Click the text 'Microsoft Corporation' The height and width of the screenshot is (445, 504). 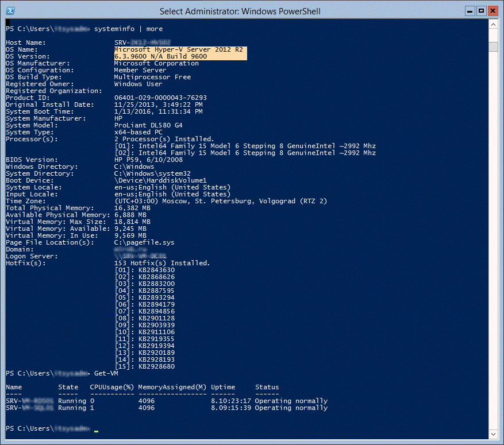156,63
